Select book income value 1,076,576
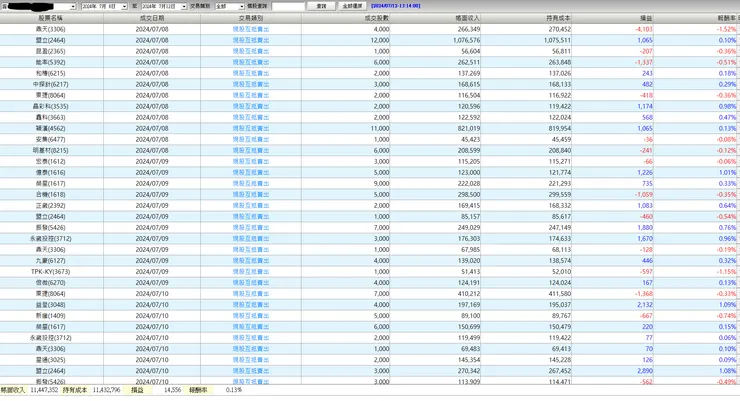The image size is (740, 401). (x=466, y=40)
